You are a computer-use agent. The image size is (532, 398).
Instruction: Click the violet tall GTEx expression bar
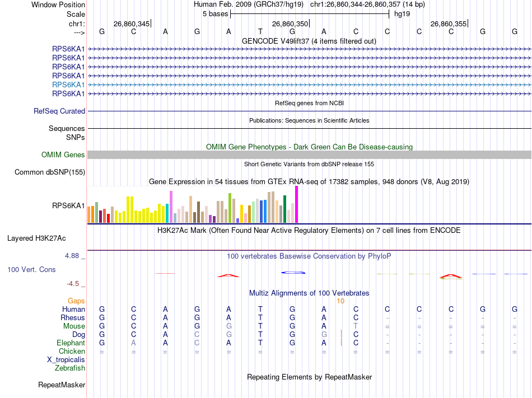[171, 207]
